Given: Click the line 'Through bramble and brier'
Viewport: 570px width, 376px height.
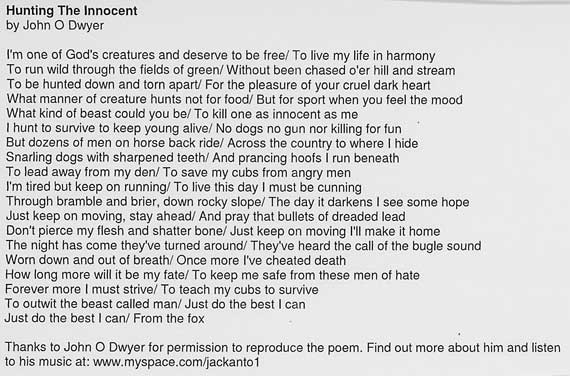Looking at the screenshot, I should (237, 202).
